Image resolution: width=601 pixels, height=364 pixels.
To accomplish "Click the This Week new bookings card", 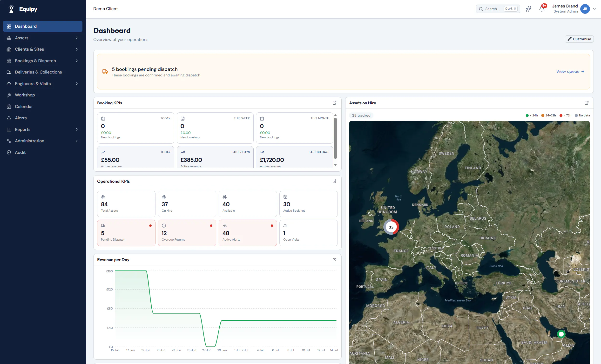I will click(215, 128).
